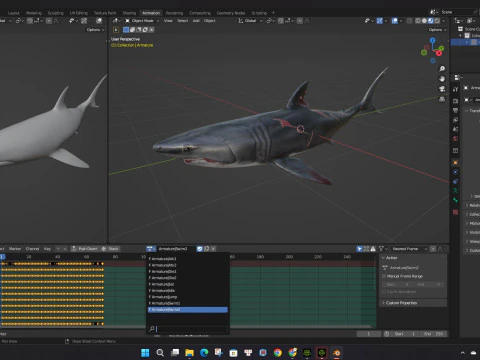This screenshot has height=360, width=480.
Task: Click the pan view hand icon
Action: tap(442, 79)
